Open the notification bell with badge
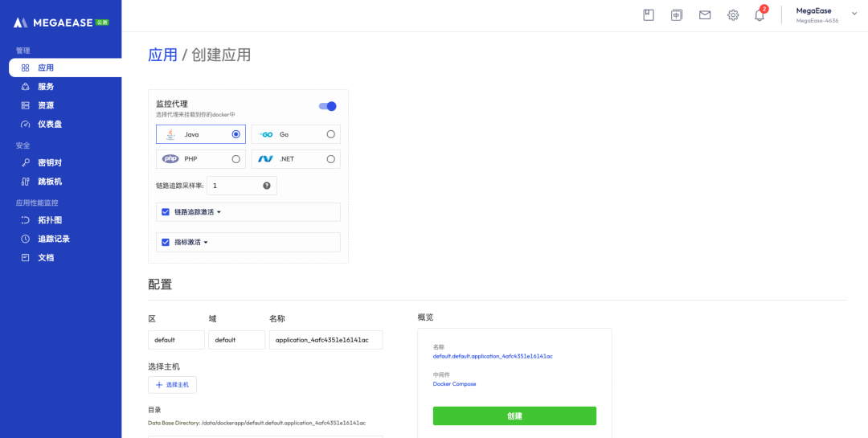This screenshot has width=868, height=438. (759, 15)
